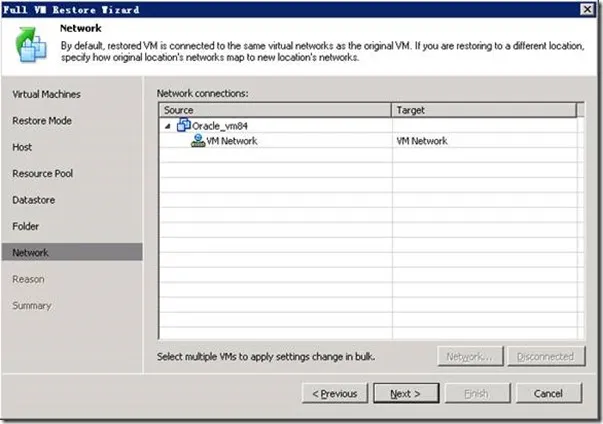
Task: Go to the Virtual Machines step
Action: [46, 94]
